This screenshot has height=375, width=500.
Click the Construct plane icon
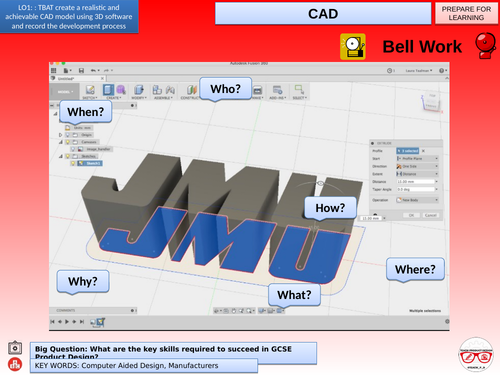pyautogui.click(x=191, y=90)
